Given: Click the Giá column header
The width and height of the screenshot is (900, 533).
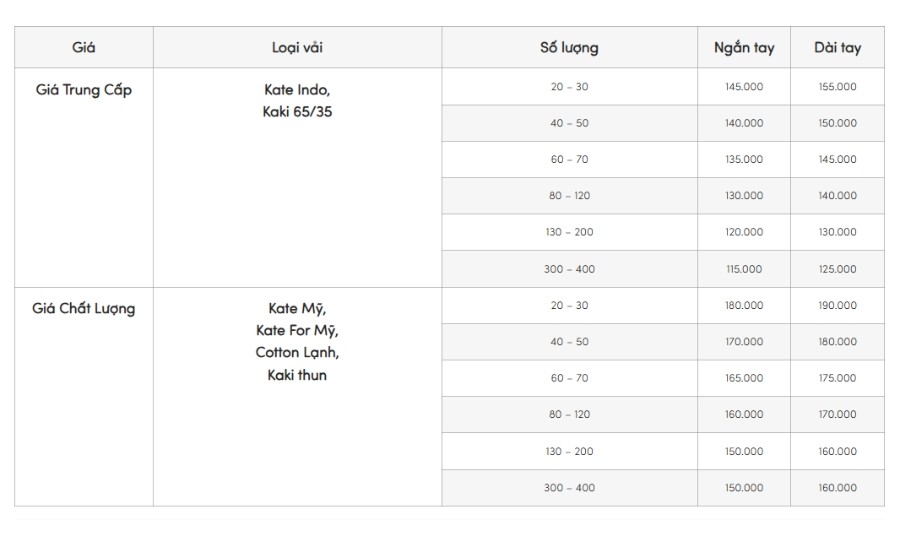Looking at the screenshot, I should click(x=84, y=47).
